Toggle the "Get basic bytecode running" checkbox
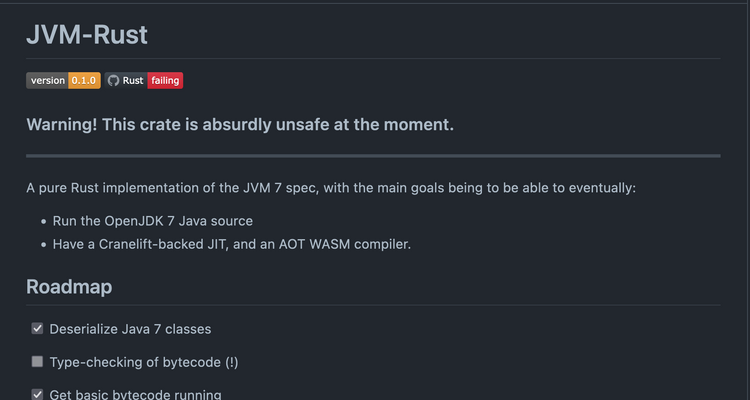Screen dimensions: 750x400 pos(38,394)
